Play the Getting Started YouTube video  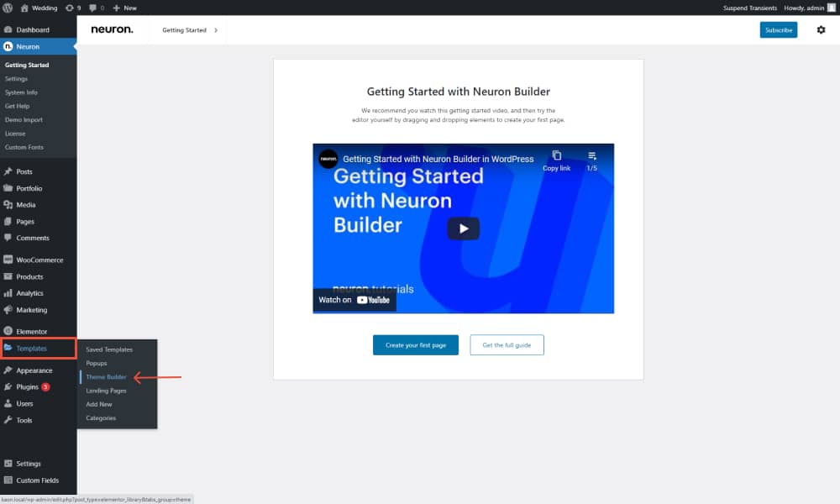(463, 228)
